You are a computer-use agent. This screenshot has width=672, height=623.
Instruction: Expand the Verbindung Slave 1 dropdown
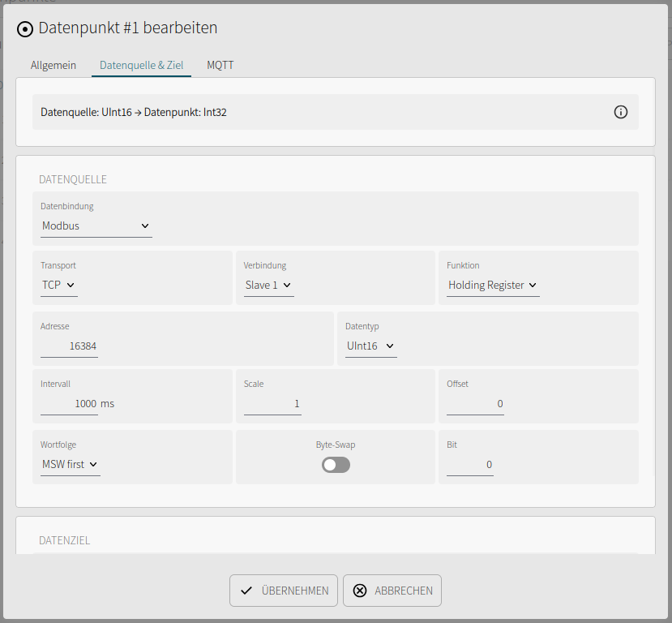tap(268, 285)
